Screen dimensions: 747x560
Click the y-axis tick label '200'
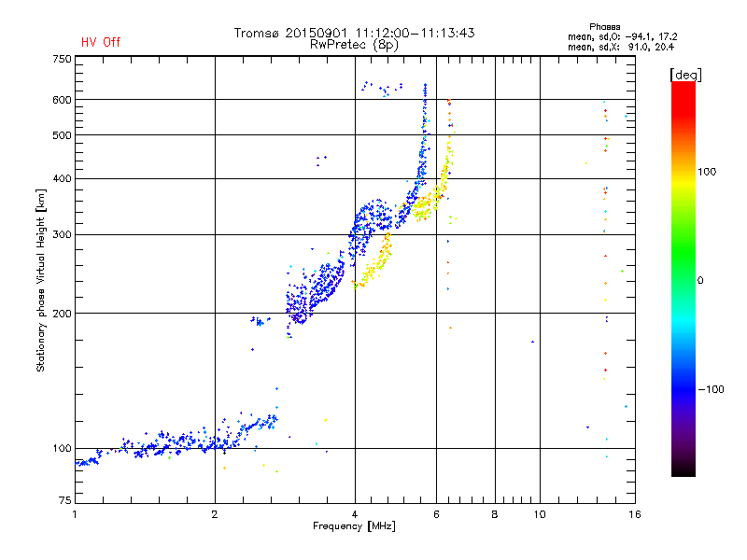62,314
